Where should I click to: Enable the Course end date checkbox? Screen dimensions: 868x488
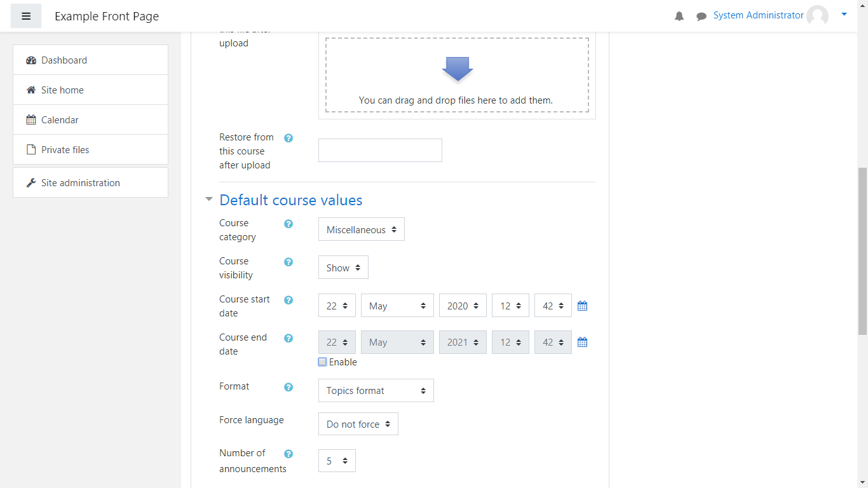pyautogui.click(x=323, y=362)
